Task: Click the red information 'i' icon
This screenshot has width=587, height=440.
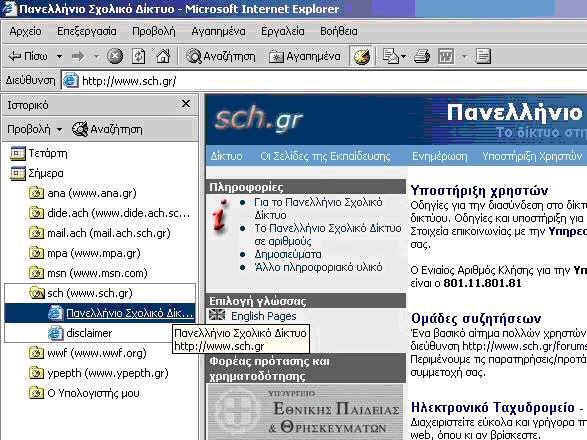Action: (x=220, y=215)
